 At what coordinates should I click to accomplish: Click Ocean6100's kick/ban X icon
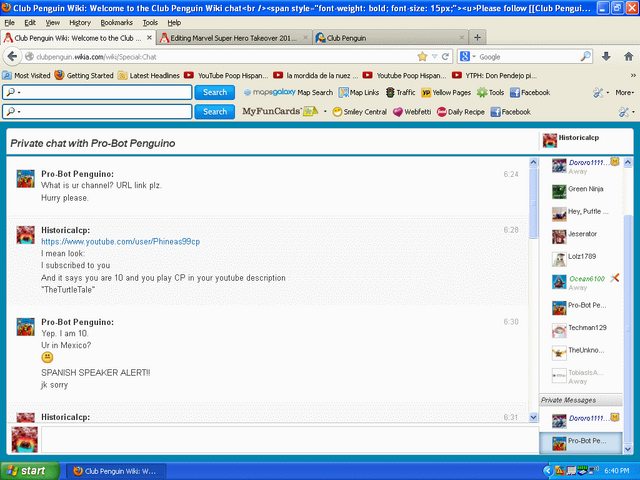click(x=615, y=278)
